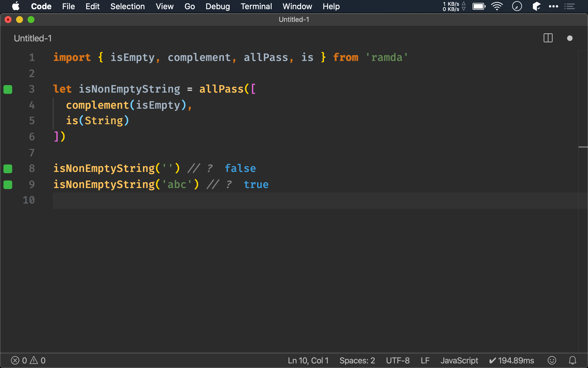The width and height of the screenshot is (588, 368).
Task: Click the unsaved changes dot indicator
Action: point(570,38)
